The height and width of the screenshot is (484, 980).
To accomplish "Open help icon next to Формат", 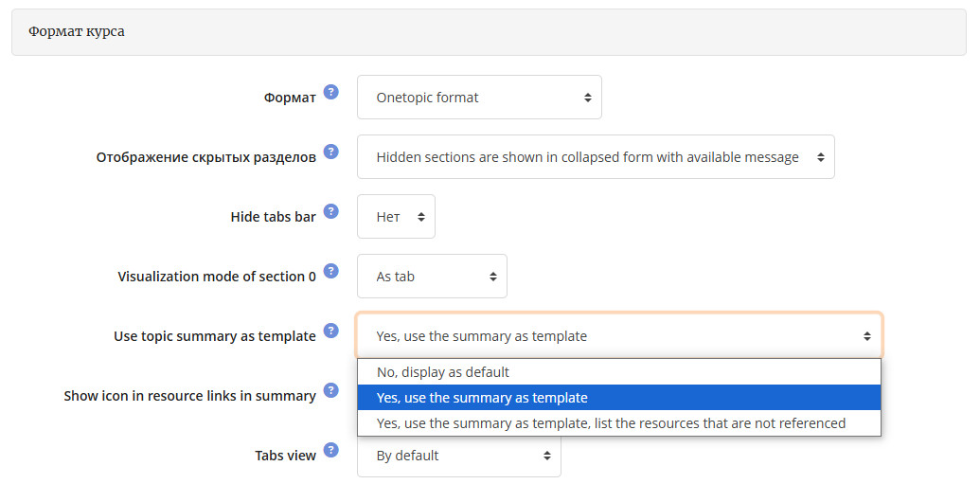I will (x=331, y=92).
